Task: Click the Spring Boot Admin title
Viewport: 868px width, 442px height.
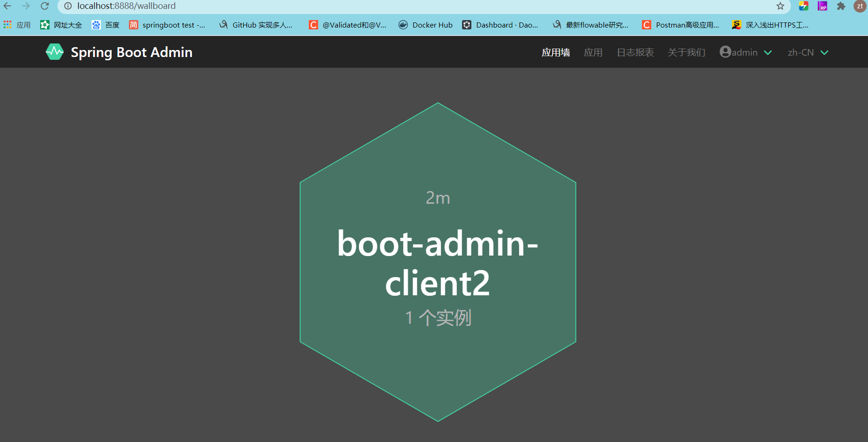Action: [x=132, y=52]
